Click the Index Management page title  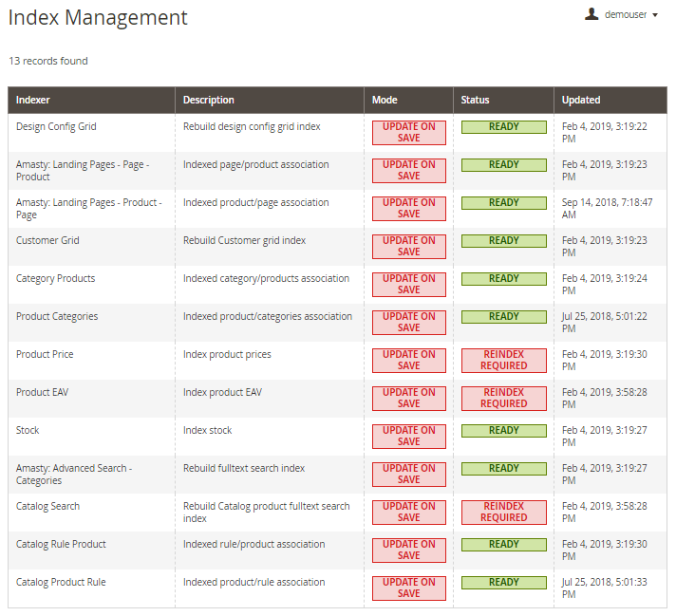[98, 17]
